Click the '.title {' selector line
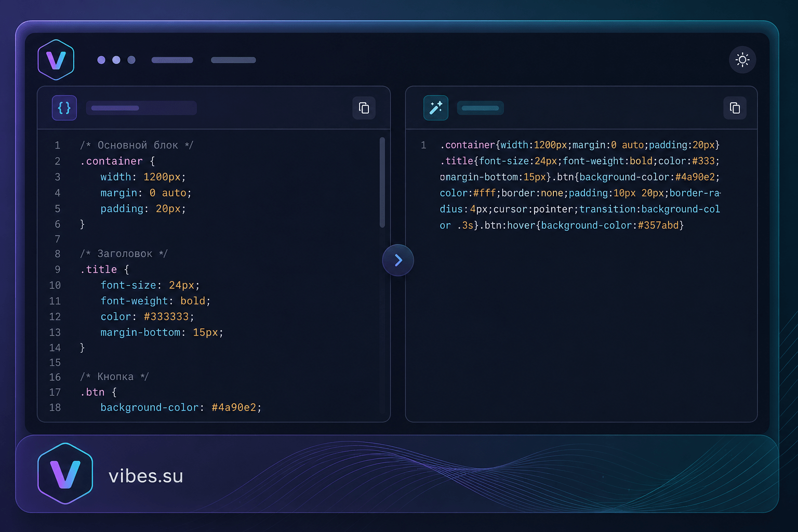The height and width of the screenshot is (532, 798). [x=104, y=269]
